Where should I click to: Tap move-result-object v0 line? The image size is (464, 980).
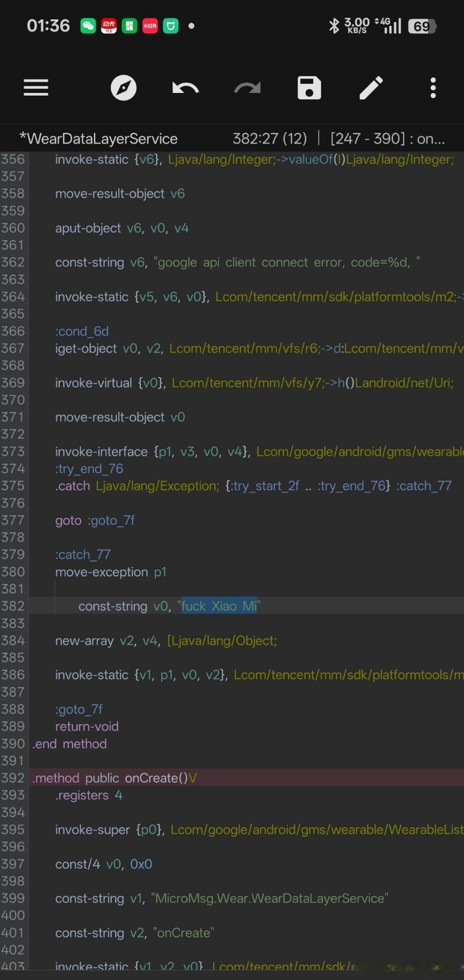point(120,417)
